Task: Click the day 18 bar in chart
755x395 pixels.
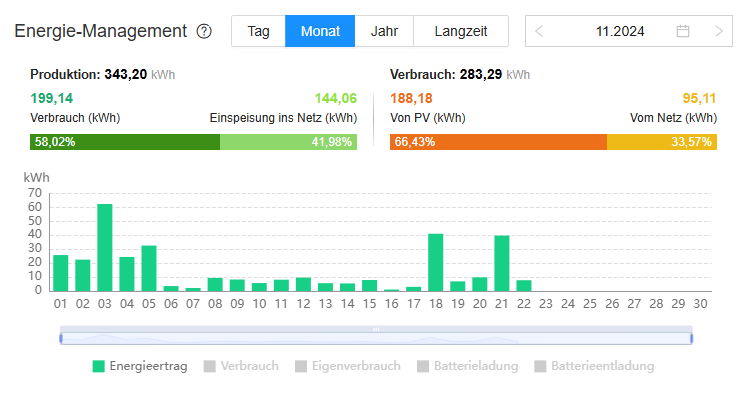Action: click(x=436, y=263)
